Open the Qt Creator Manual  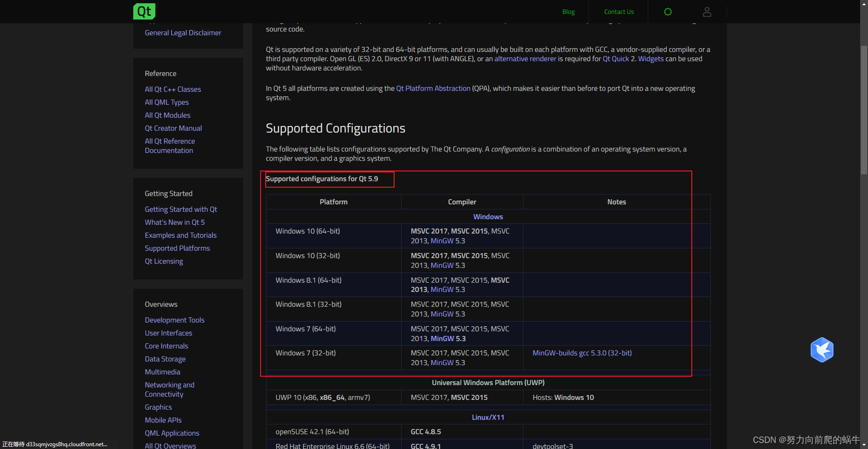click(x=173, y=128)
